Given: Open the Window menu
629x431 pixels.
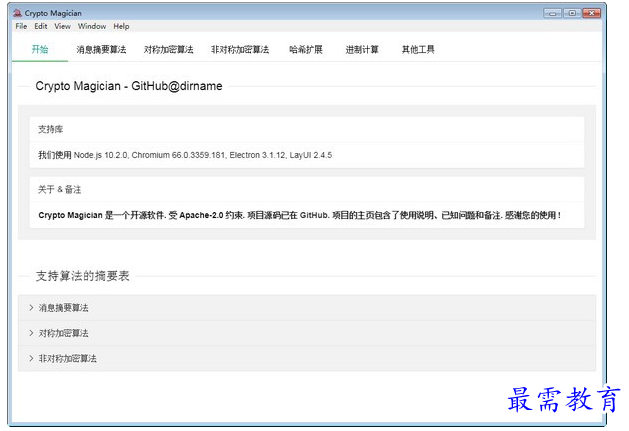Looking at the screenshot, I should 92,26.
